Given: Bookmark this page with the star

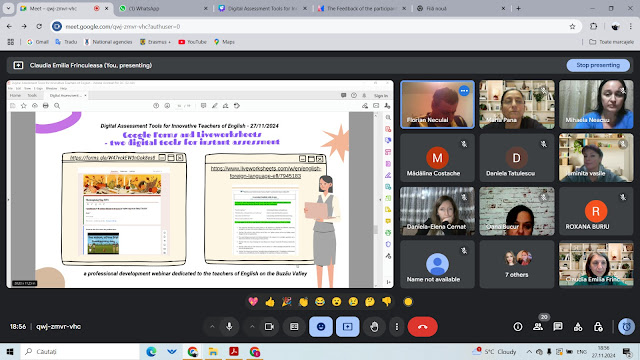Looking at the screenshot, I should (x=572, y=27).
